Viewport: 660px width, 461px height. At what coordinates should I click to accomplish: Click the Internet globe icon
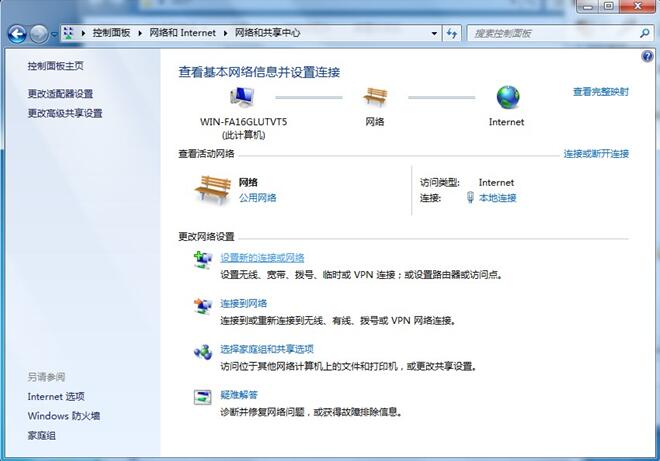click(x=508, y=97)
